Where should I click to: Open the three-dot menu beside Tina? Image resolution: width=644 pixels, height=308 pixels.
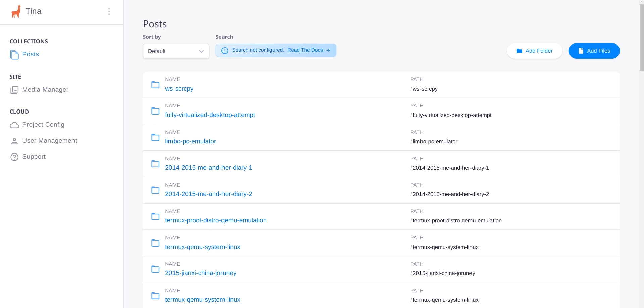(x=109, y=12)
